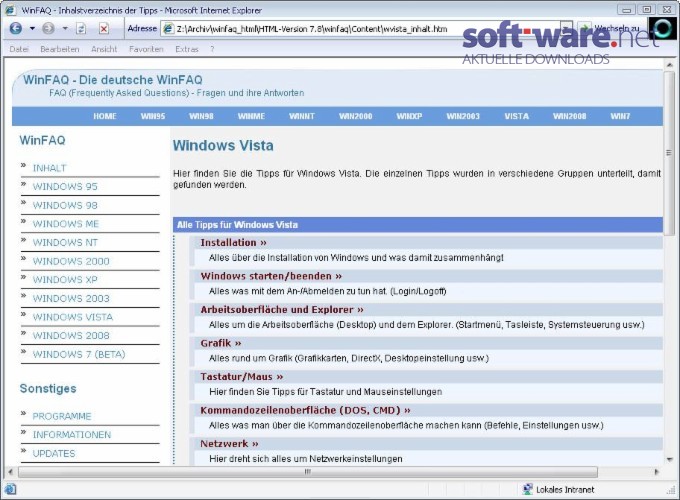Open the WINDOWS XP sidebar link
The height and width of the screenshot is (500, 680).
click(x=65, y=280)
